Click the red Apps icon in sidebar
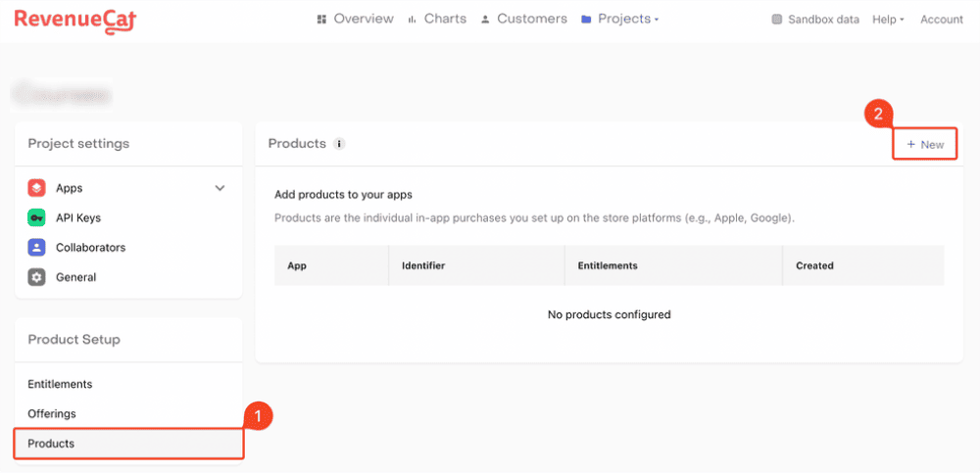This screenshot has height=473, width=980. coord(36,188)
